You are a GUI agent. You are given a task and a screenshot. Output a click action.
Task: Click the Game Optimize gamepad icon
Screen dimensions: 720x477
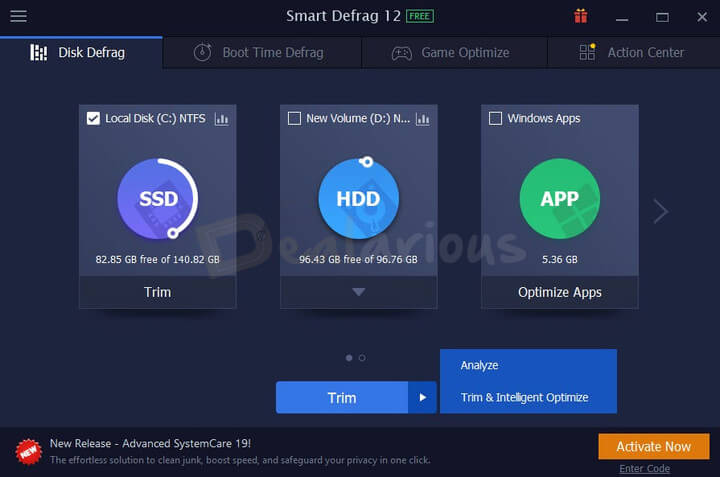pyautogui.click(x=402, y=53)
